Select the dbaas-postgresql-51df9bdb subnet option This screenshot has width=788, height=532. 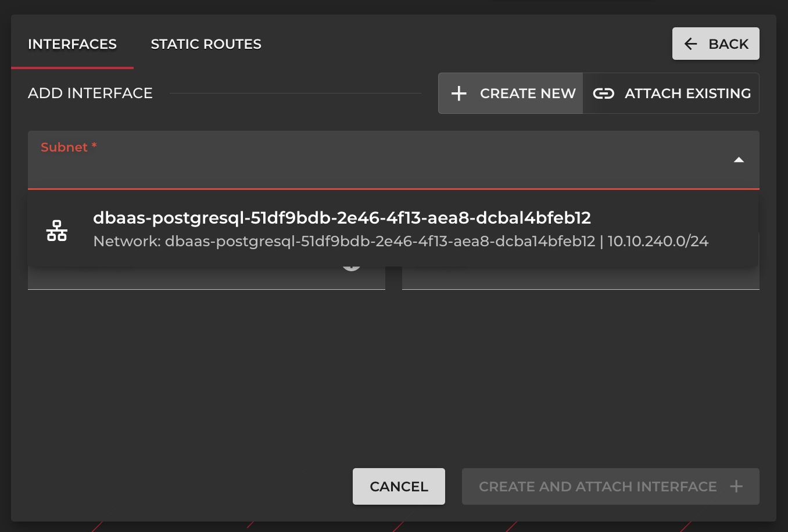click(x=342, y=218)
